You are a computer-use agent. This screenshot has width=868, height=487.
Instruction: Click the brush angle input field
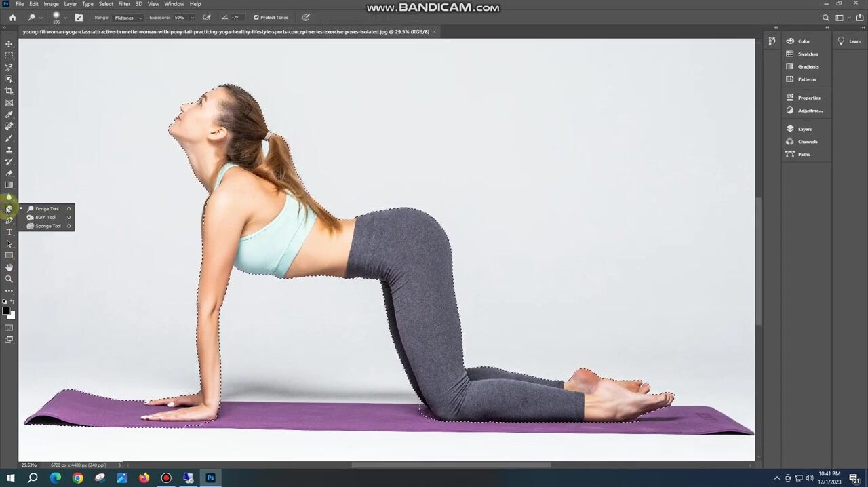click(237, 18)
